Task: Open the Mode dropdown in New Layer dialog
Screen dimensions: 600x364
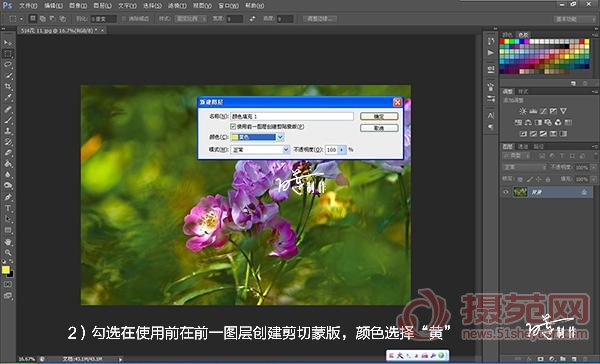Action: pyautogui.click(x=286, y=150)
